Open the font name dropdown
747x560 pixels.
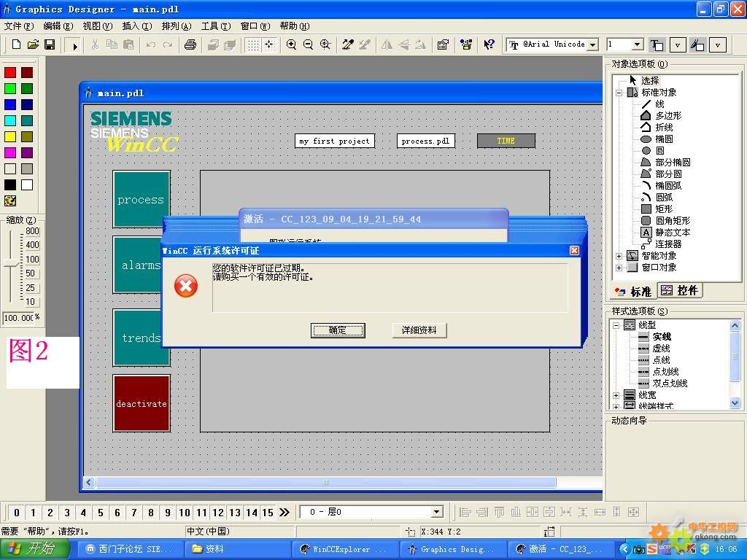592,44
